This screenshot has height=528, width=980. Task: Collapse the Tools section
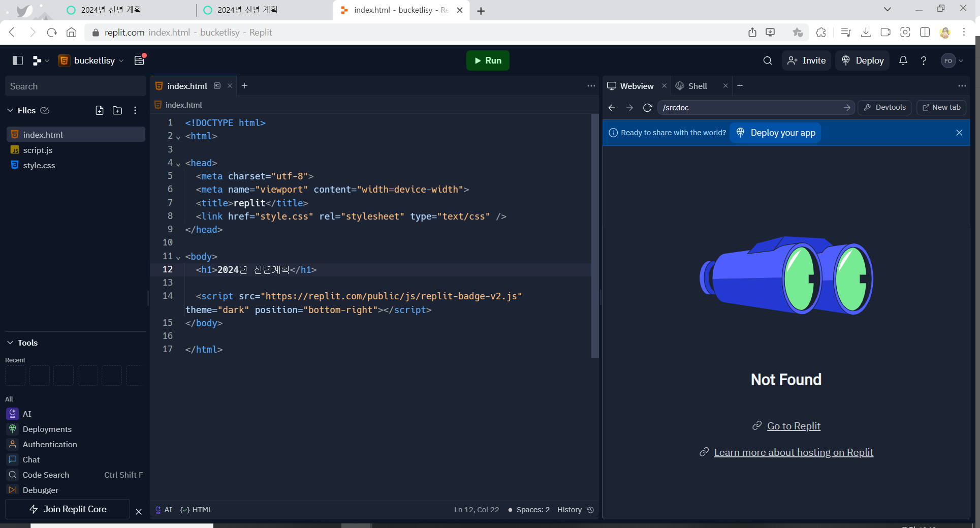[x=10, y=343]
